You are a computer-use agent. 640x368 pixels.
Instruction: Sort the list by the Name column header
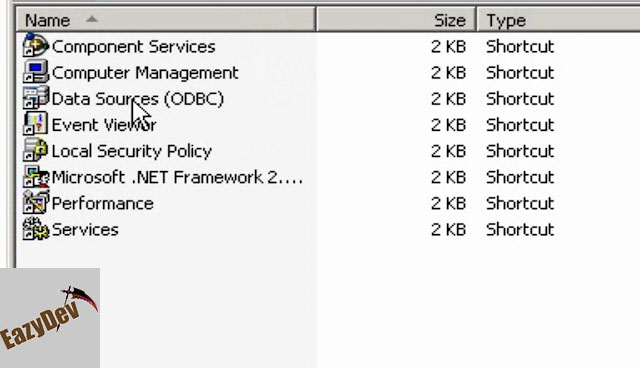coord(166,20)
